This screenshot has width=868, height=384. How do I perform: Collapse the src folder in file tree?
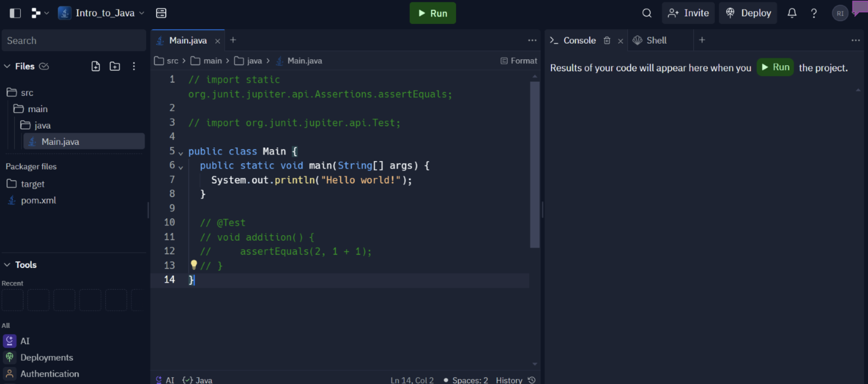(x=20, y=92)
